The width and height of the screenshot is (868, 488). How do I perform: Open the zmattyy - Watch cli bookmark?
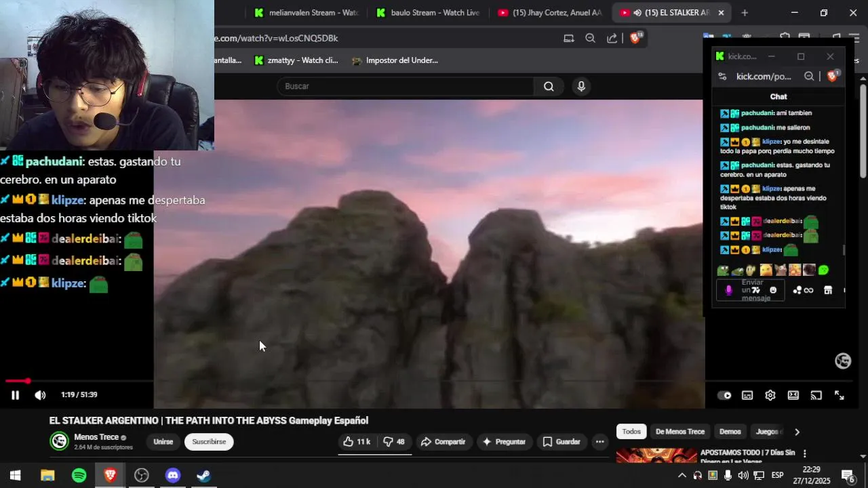click(x=296, y=60)
